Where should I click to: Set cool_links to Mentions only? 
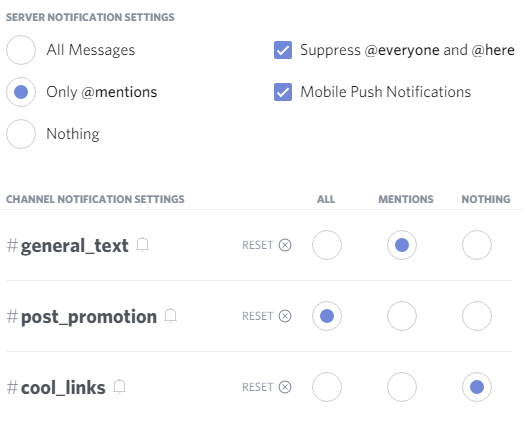[x=402, y=387]
